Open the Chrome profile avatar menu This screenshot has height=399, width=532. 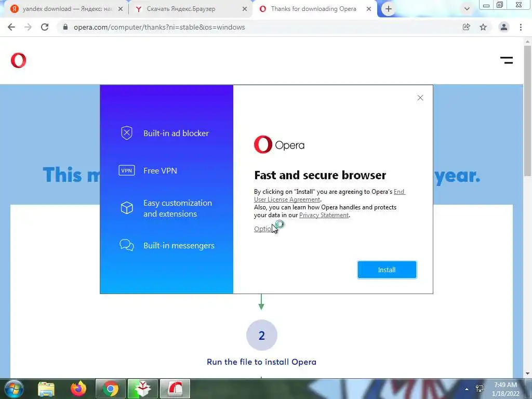click(x=504, y=27)
